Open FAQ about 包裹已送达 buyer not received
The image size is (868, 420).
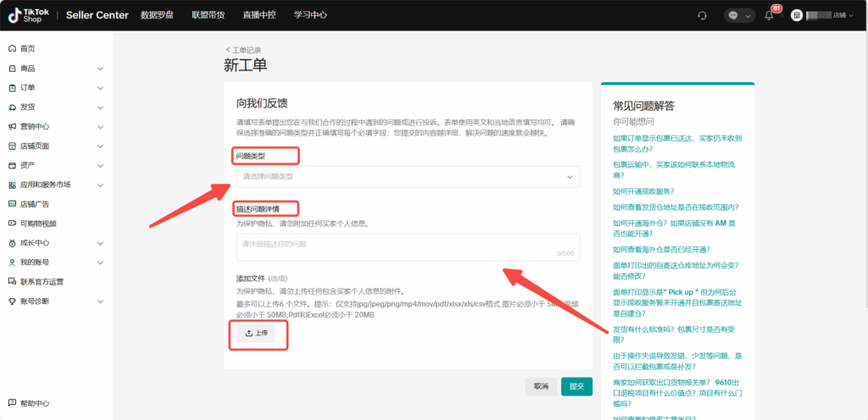point(677,143)
